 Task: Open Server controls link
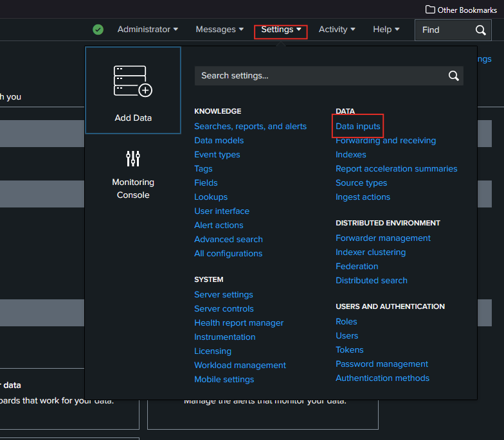tap(224, 308)
